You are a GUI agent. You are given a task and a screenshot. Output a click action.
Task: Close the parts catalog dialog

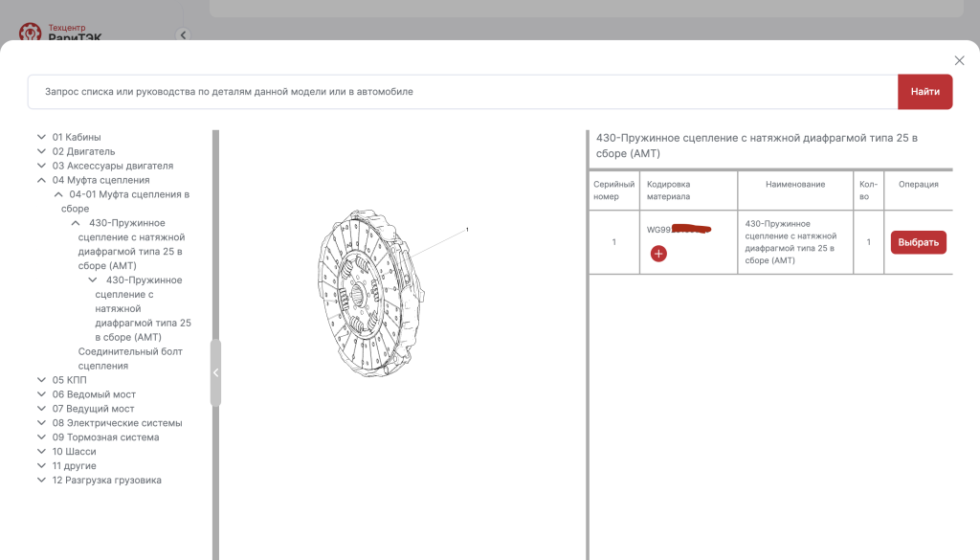point(959,60)
